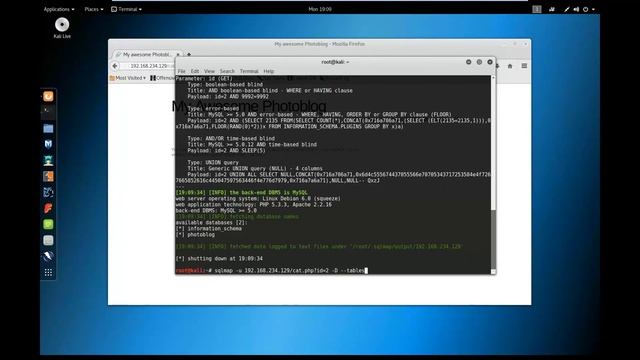Expand the Most Visited bookmarks folder
Screen dimensions: 640x360
[x=128, y=78]
